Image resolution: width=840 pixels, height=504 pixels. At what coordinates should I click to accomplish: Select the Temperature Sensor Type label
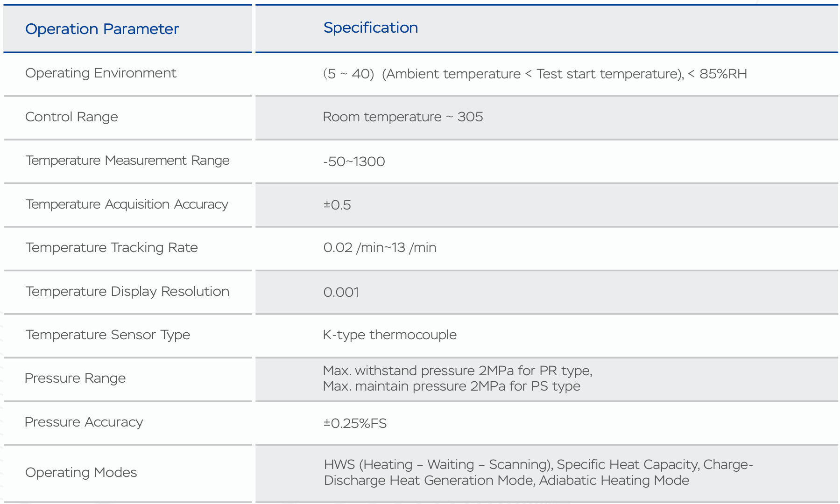coord(108,335)
